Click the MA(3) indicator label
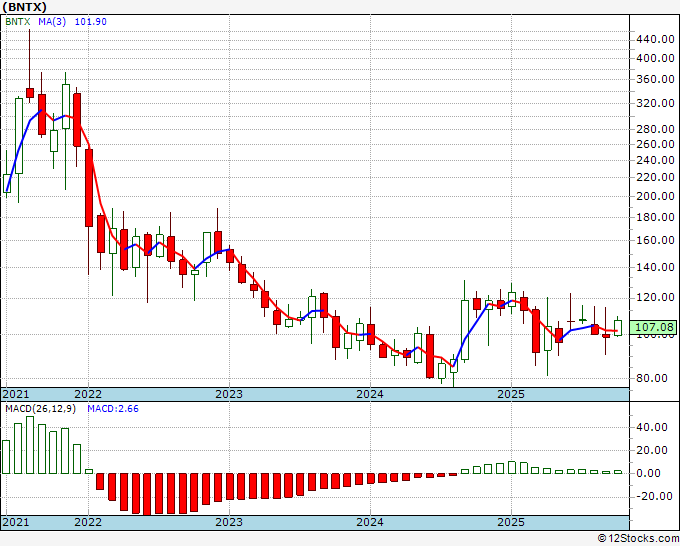The height and width of the screenshot is (546, 680). coord(53,19)
